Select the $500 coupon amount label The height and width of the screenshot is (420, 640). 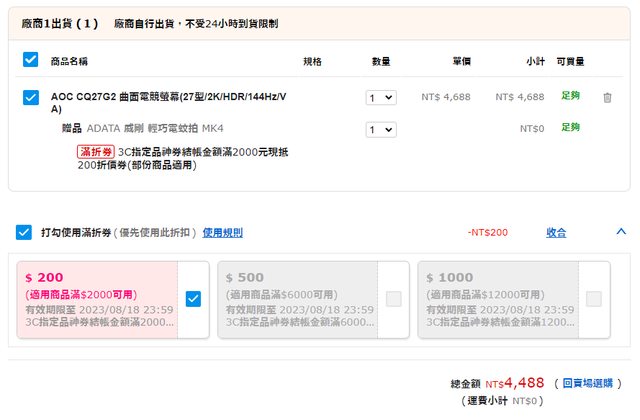click(244, 278)
